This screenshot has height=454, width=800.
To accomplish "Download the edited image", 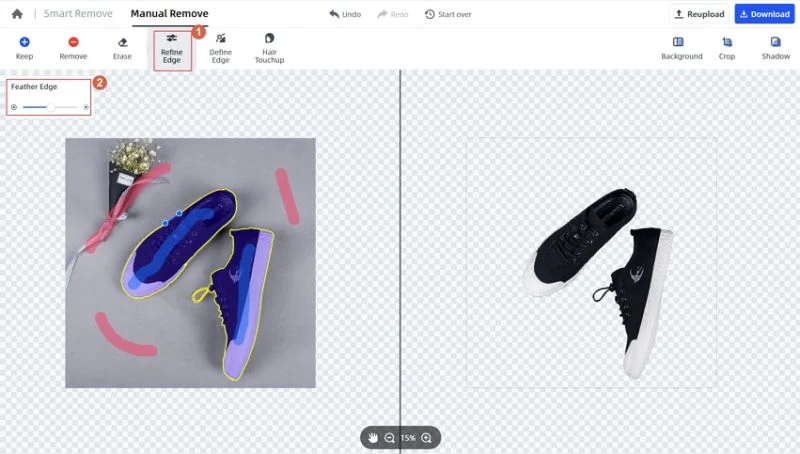I will tap(765, 14).
